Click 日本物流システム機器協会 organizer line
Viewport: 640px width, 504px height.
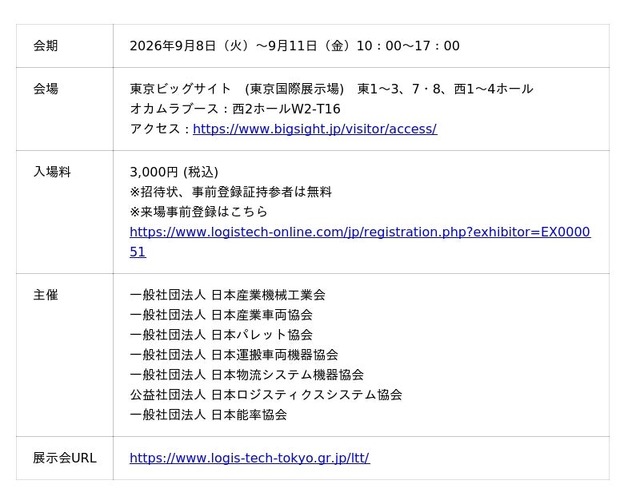(247, 375)
